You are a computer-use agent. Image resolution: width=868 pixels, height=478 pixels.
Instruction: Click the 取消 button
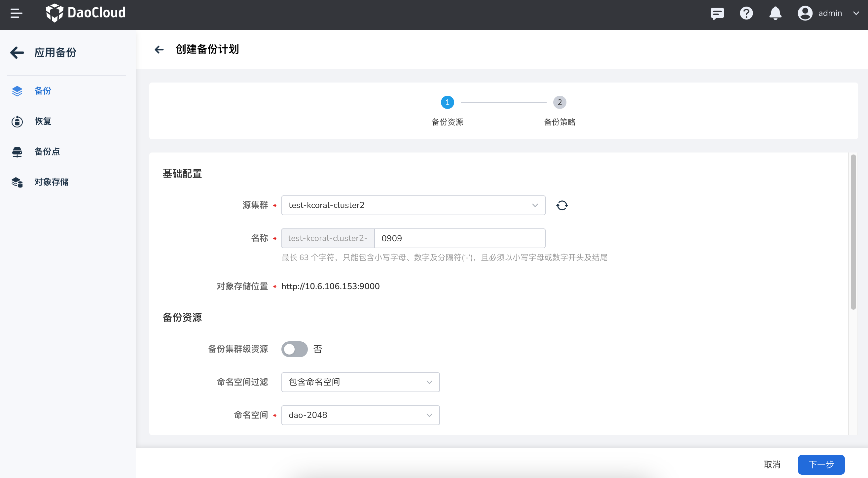point(772,464)
